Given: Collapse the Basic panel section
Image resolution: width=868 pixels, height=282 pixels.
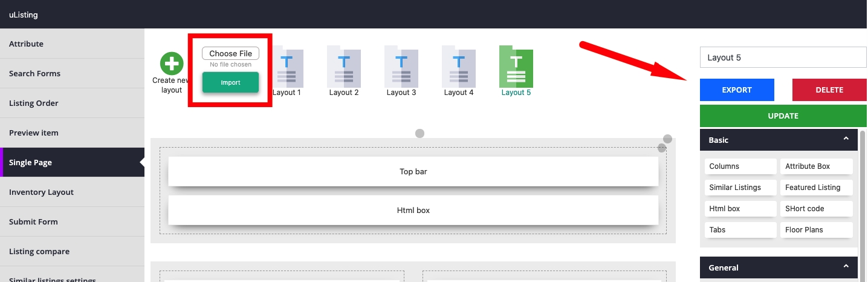Looking at the screenshot, I should pos(846,140).
